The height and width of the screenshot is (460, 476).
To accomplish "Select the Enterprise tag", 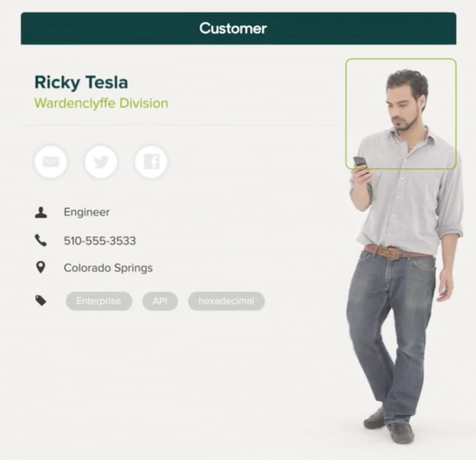I will 99,301.
